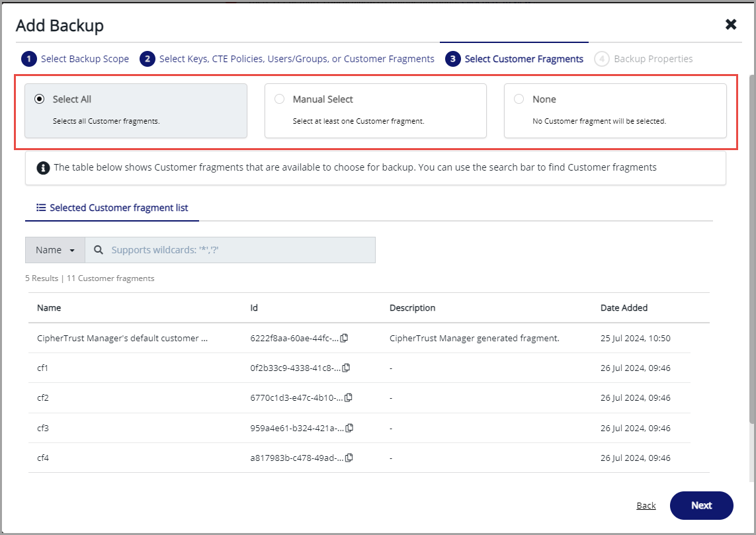756x535 pixels.
Task: Click the search magnifier icon
Action: (x=98, y=250)
